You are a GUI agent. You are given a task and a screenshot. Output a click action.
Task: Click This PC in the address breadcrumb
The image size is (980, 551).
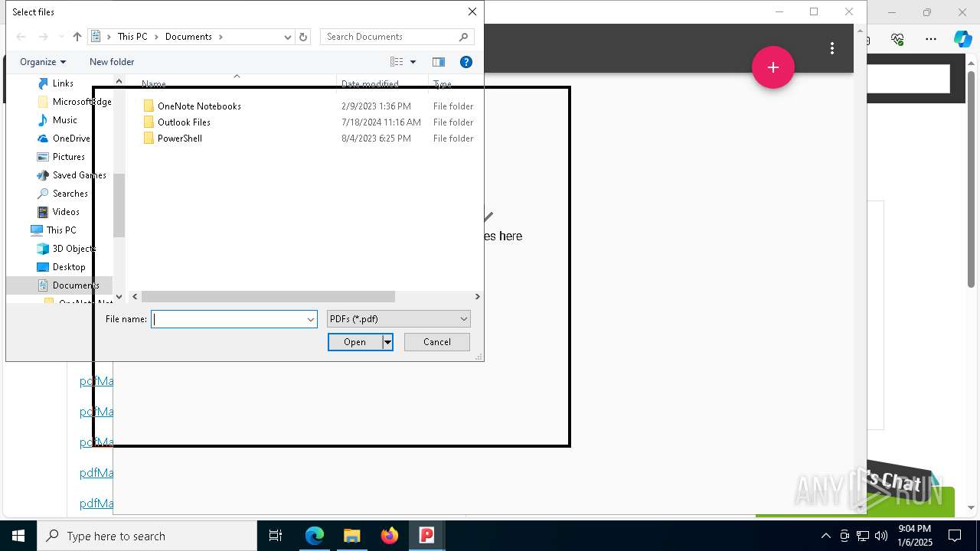pos(132,37)
